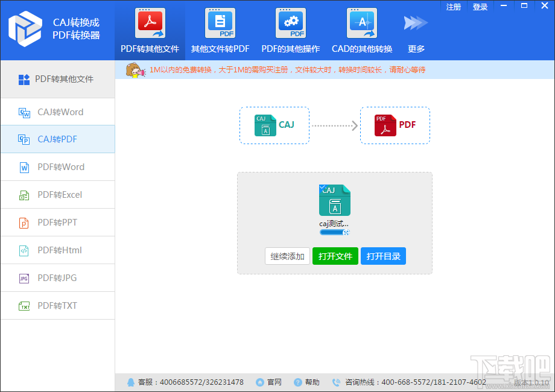This screenshot has width=555, height=392.
Task: Click 注册 in the title bar
Action: pos(454,7)
